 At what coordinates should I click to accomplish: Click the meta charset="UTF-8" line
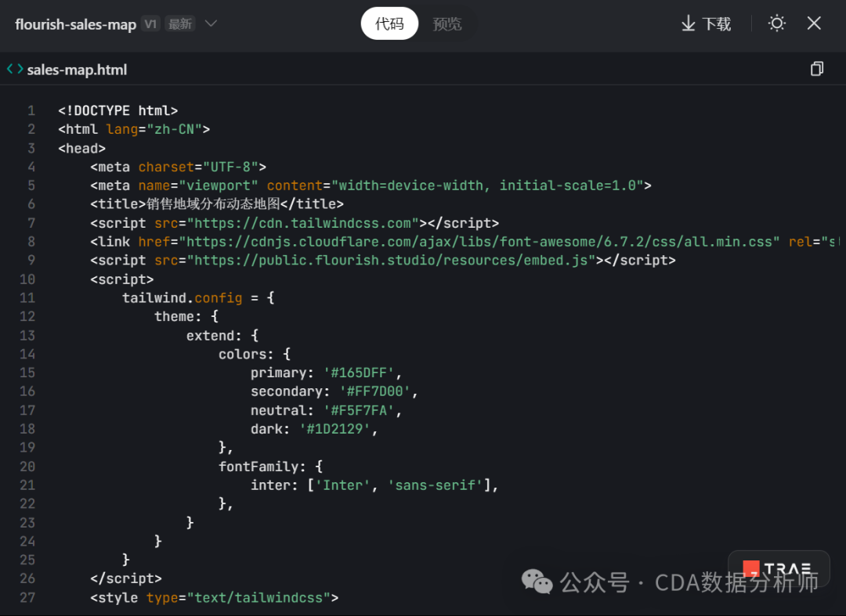tap(178, 167)
